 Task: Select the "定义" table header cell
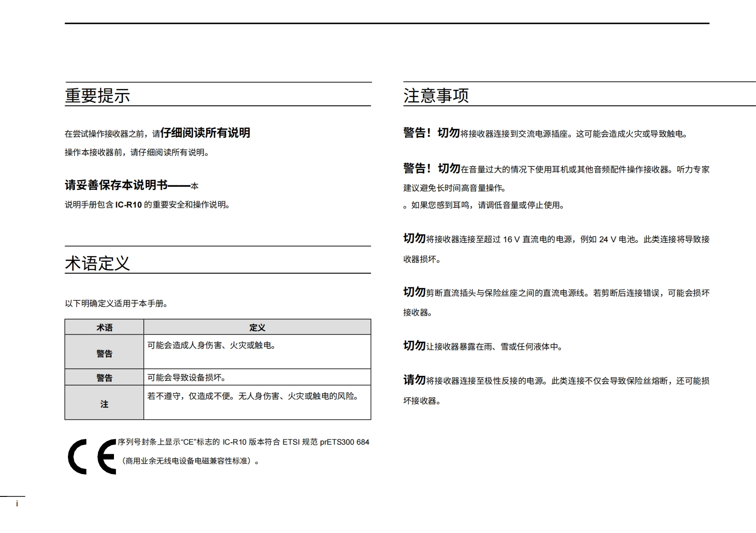point(257,327)
